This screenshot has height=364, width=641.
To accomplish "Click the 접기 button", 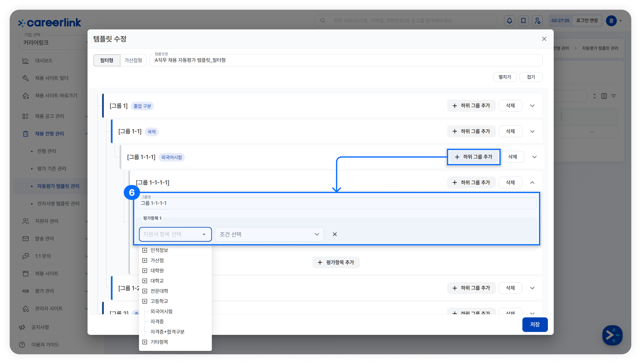I will pos(531,77).
